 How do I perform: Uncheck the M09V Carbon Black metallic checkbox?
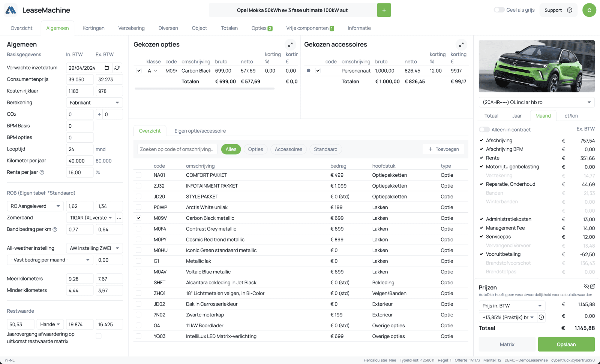tap(139, 218)
